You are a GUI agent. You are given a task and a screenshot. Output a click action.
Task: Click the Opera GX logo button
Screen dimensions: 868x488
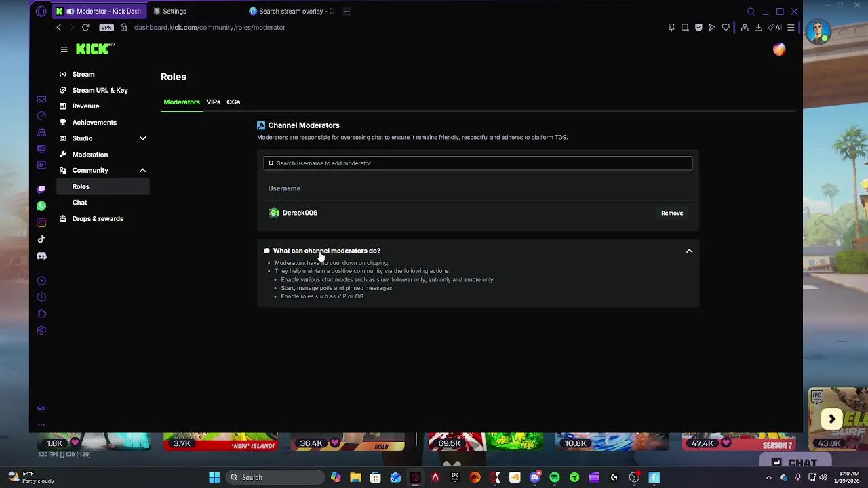41,11
